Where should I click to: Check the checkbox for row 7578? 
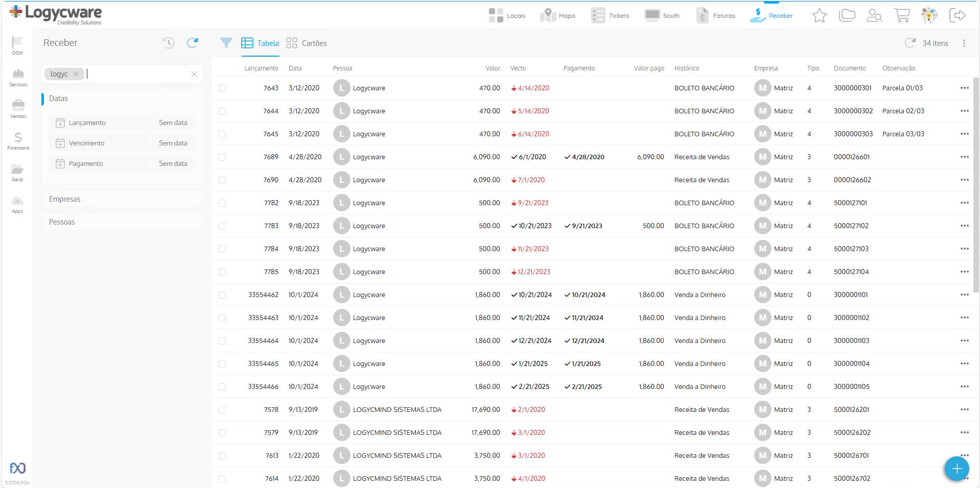(222, 410)
